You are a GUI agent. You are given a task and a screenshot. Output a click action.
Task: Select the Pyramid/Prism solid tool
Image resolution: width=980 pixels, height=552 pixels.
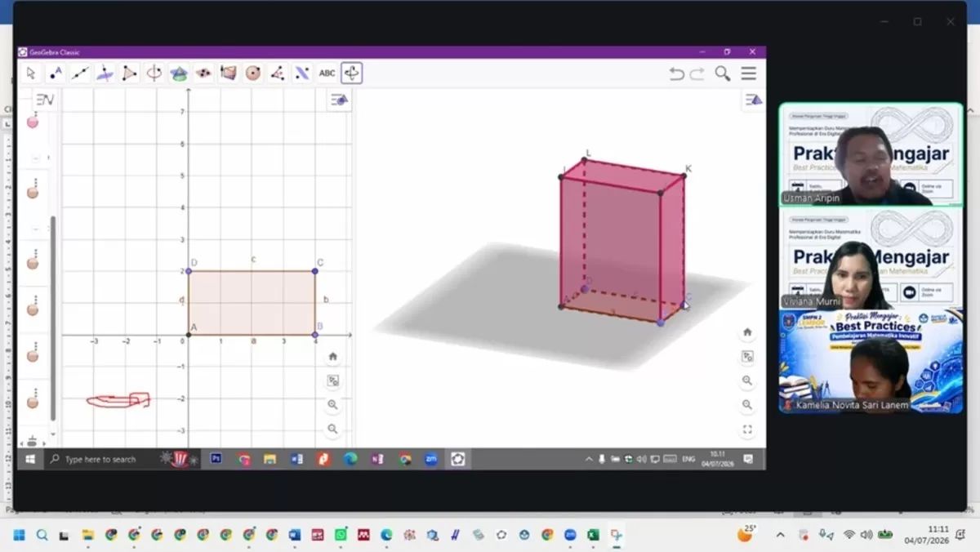[x=228, y=73]
